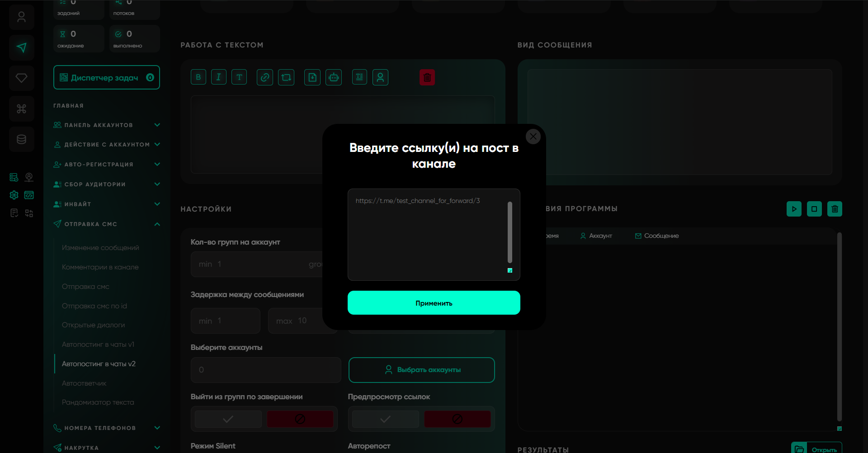This screenshot has width=868, height=453.
Task: Click the Bold formatting icon
Action: (198, 77)
